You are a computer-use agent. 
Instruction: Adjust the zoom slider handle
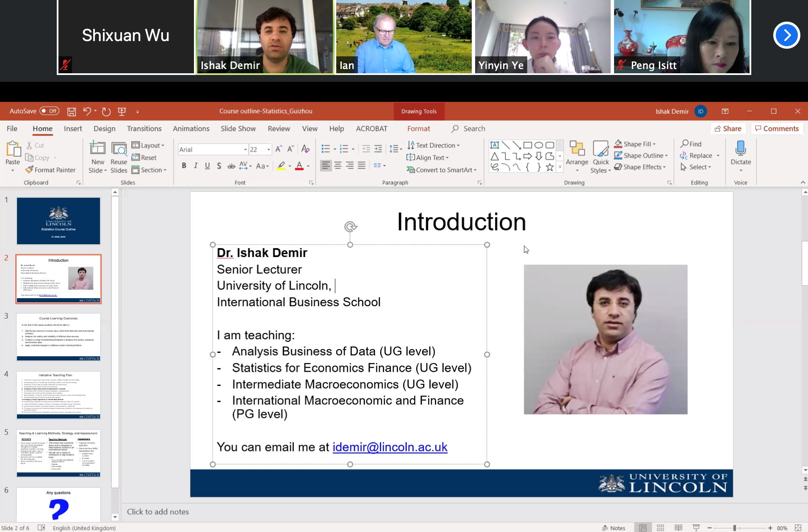[x=735, y=528]
